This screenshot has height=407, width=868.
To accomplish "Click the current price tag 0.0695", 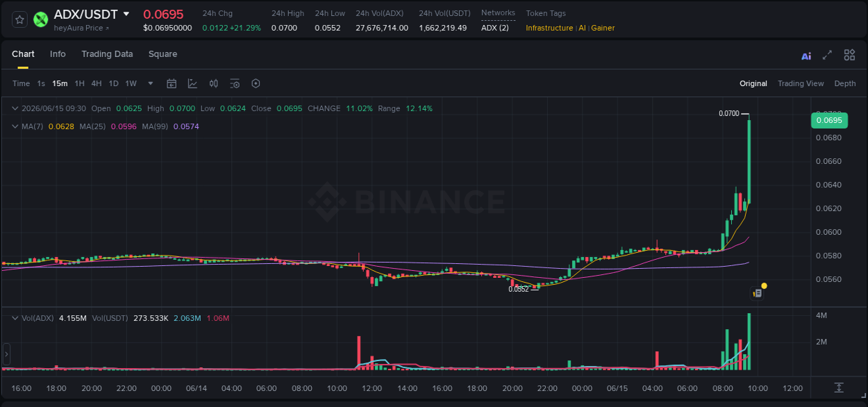I will click(829, 120).
